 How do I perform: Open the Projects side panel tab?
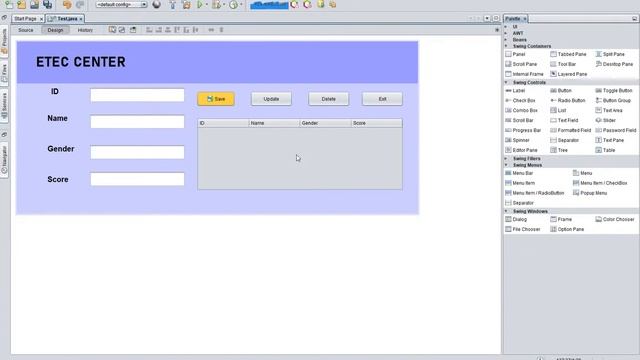(4, 41)
